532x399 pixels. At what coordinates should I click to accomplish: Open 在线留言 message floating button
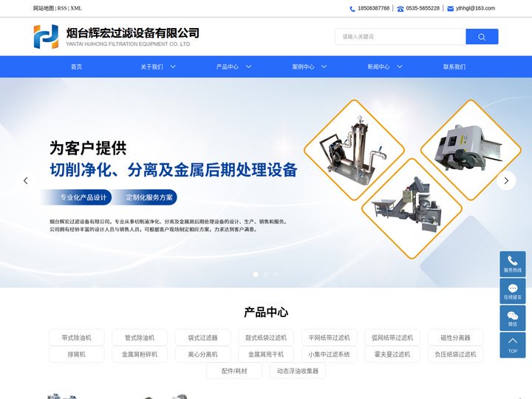(513, 291)
